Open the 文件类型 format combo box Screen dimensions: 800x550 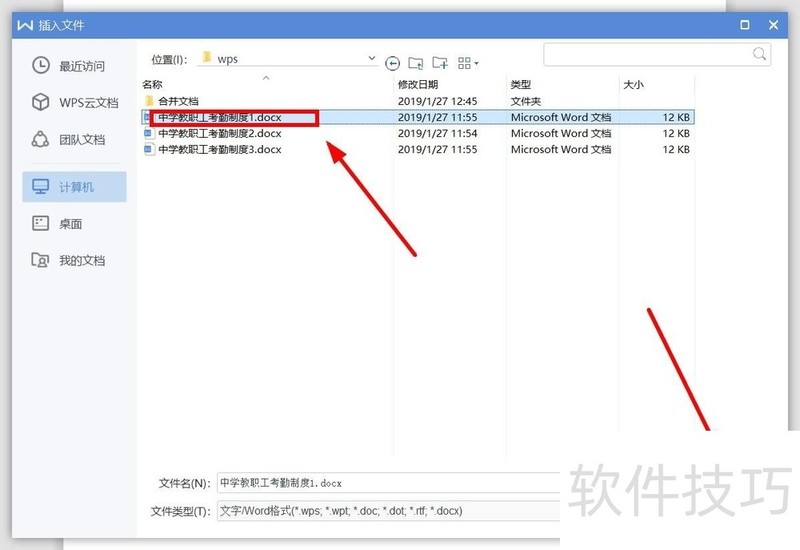tap(389, 511)
